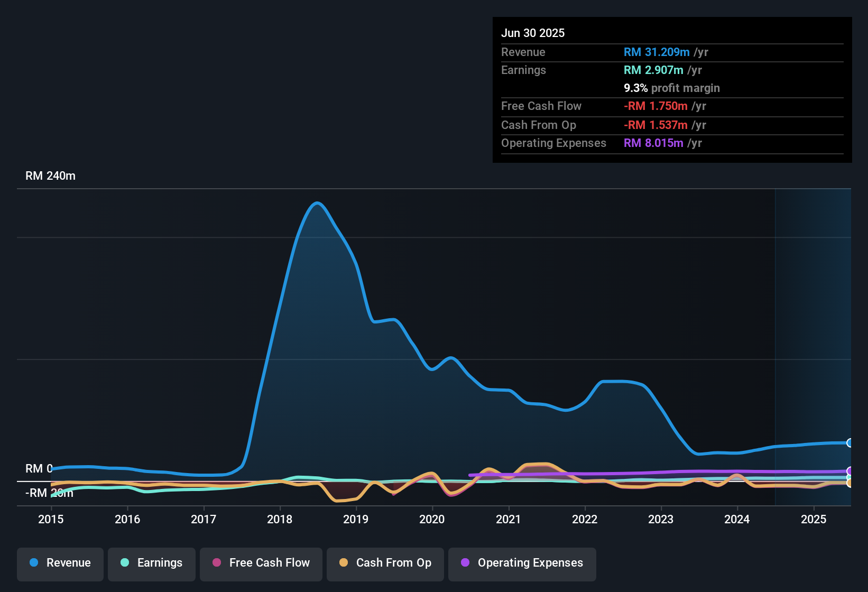Select the teal Earnings legend dot
The width and height of the screenshot is (868, 592).
pyautogui.click(x=125, y=563)
